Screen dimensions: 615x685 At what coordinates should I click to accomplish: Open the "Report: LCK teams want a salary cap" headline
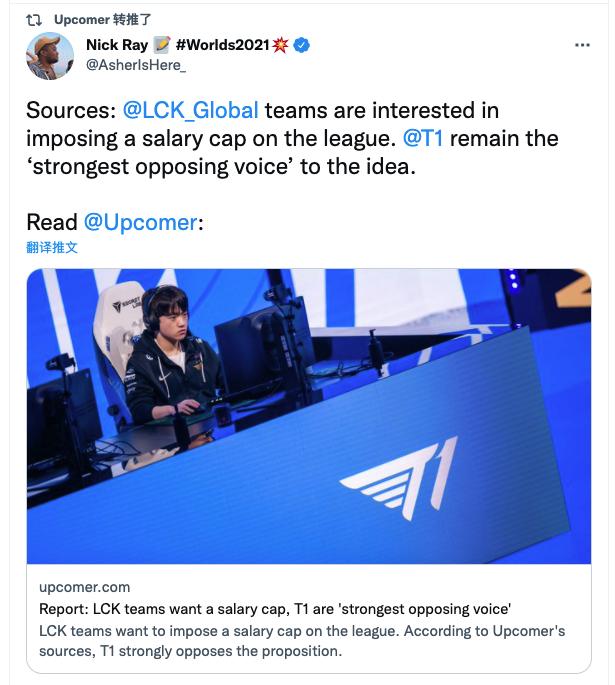pyautogui.click(x=275, y=609)
